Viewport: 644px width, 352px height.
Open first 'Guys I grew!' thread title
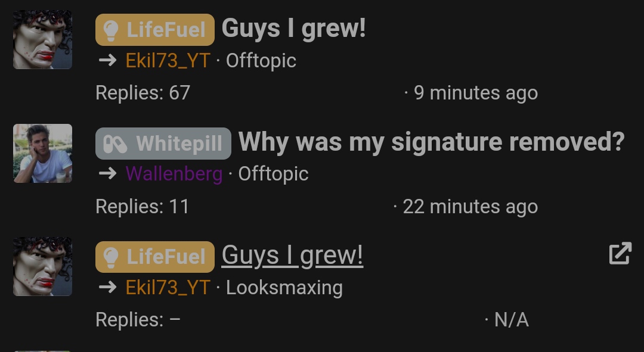click(x=293, y=29)
